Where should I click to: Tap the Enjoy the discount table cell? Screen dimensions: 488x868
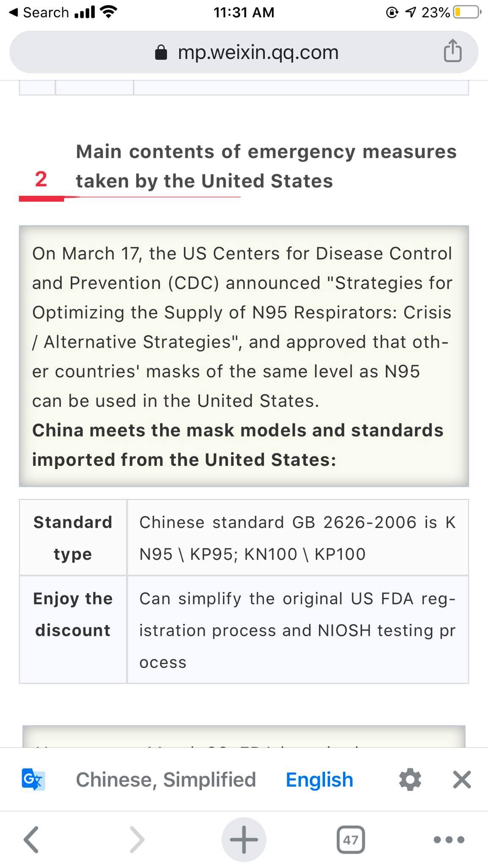pos(73,629)
